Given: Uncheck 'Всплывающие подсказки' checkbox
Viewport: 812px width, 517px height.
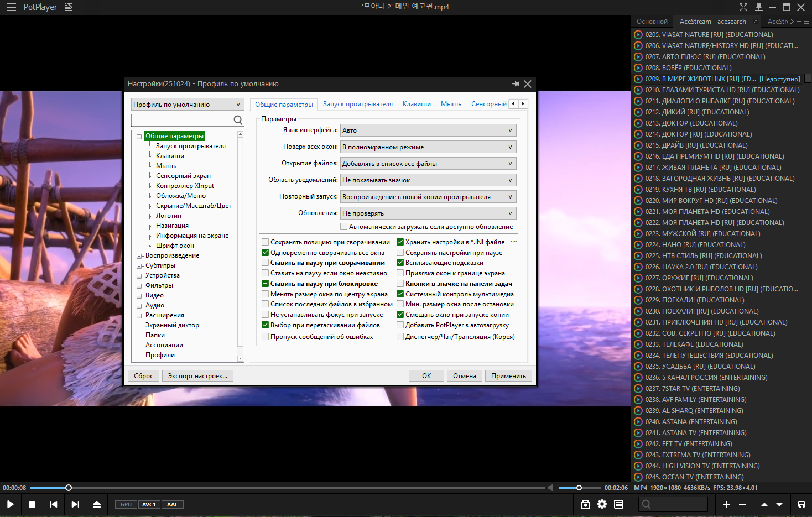Looking at the screenshot, I should [x=400, y=263].
